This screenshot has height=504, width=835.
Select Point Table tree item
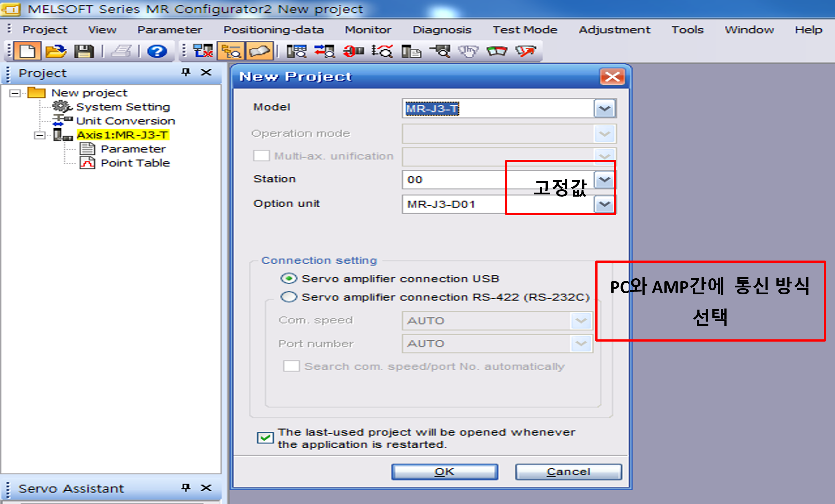click(x=135, y=163)
